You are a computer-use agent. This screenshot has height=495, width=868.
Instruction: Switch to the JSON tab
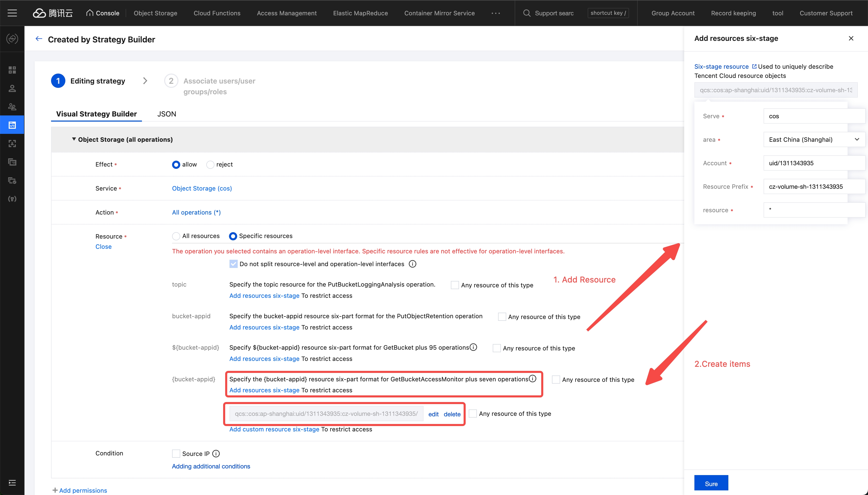tap(166, 114)
